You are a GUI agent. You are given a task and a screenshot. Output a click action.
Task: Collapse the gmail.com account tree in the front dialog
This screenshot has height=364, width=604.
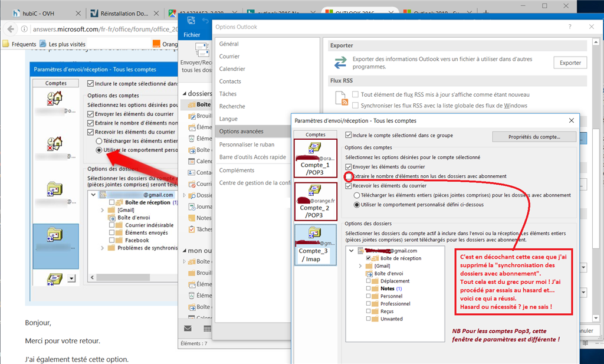pyautogui.click(x=352, y=251)
